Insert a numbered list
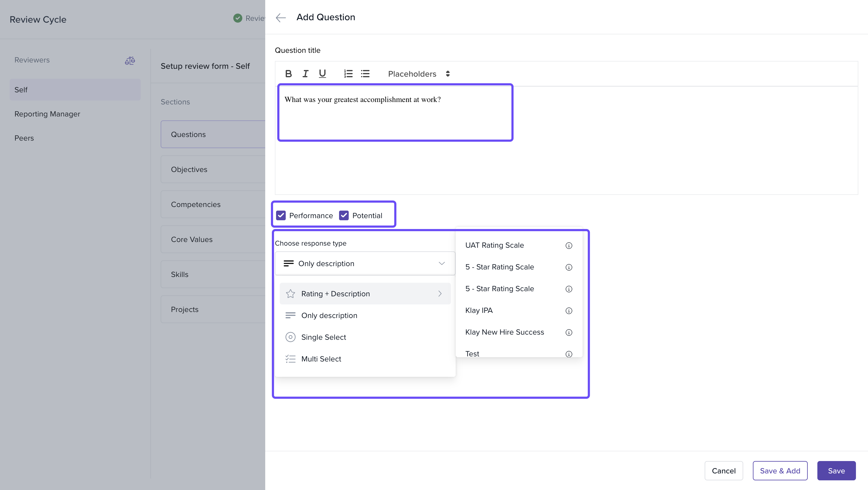Viewport: 868px width, 490px height. pyautogui.click(x=348, y=74)
